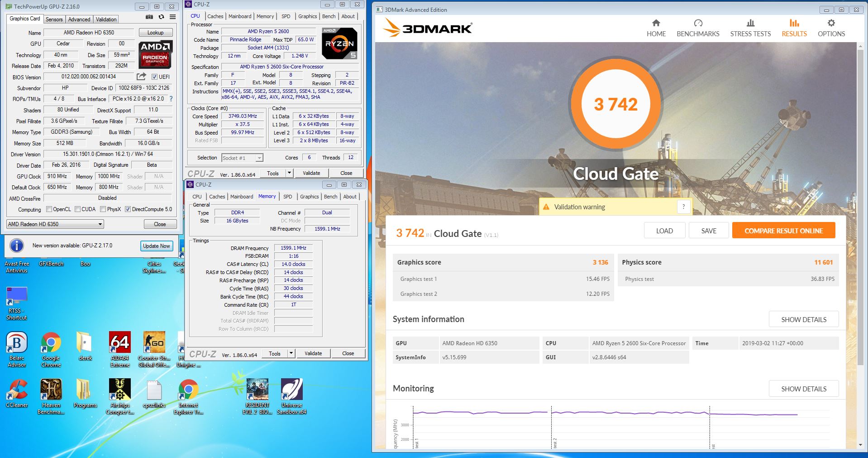This screenshot has width=868, height=458.
Task: Click the GPU Name field AMD Radeon HD 6350
Action: [x=89, y=33]
